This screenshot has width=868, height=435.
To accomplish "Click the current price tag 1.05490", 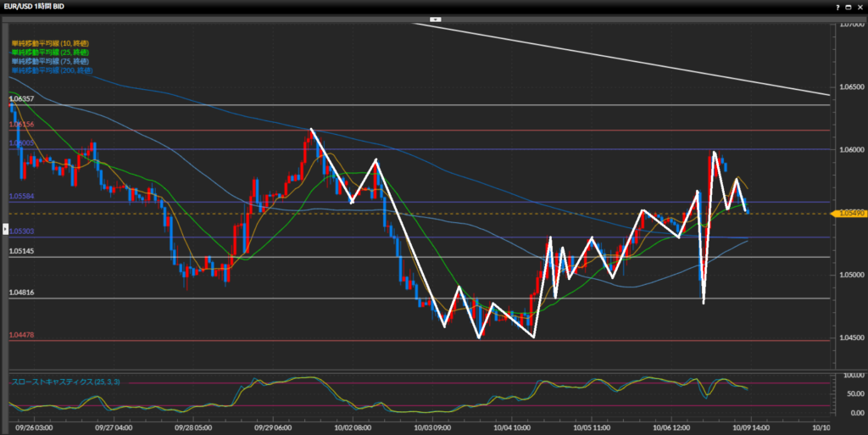I will [850, 214].
